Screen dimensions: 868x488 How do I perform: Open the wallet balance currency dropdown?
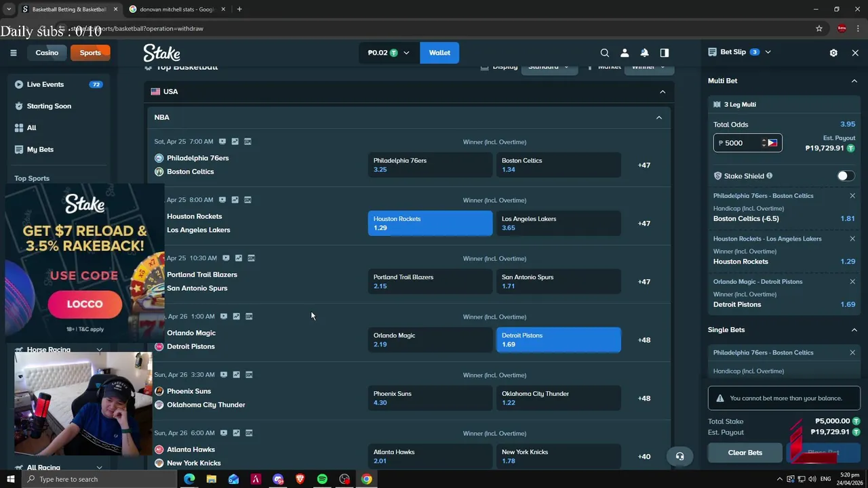tap(389, 53)
